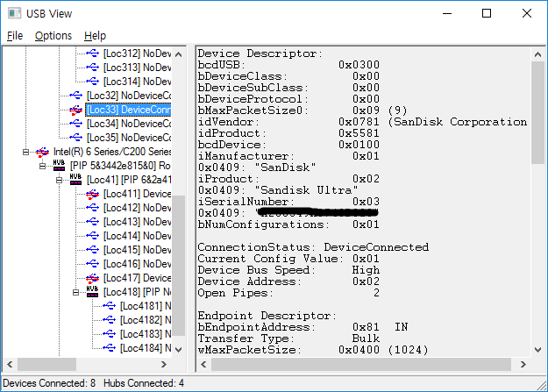
Task: Select the [Loc417] Device tree entry
Action: [x=137, y=278]
